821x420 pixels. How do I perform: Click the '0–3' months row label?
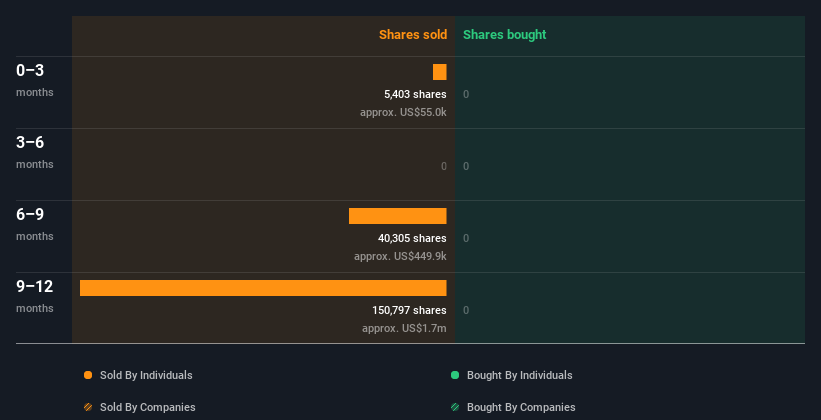pyautogui.click(x=30, y=70)
